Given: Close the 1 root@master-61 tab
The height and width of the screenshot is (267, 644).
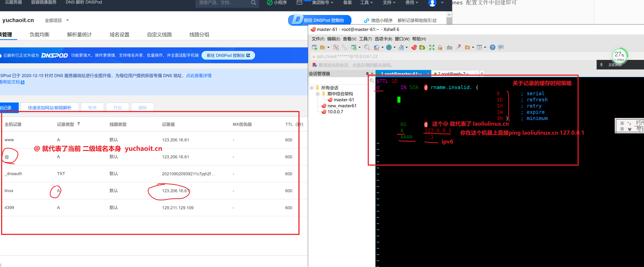Looking at the screenshot, I should tap(428, 74).
